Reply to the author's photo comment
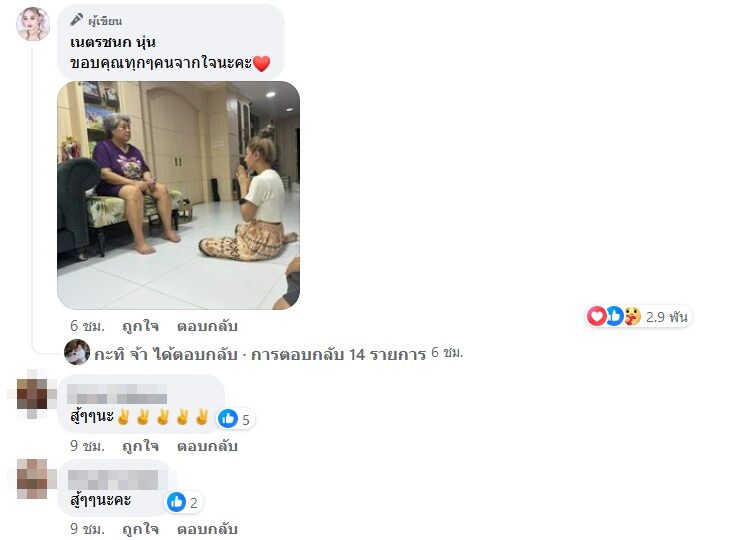The image size is (731, 540). click(207, 326)
